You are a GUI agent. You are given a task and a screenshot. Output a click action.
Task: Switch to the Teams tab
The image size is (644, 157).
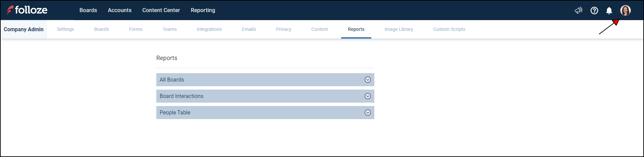click(x=169, y=30)
